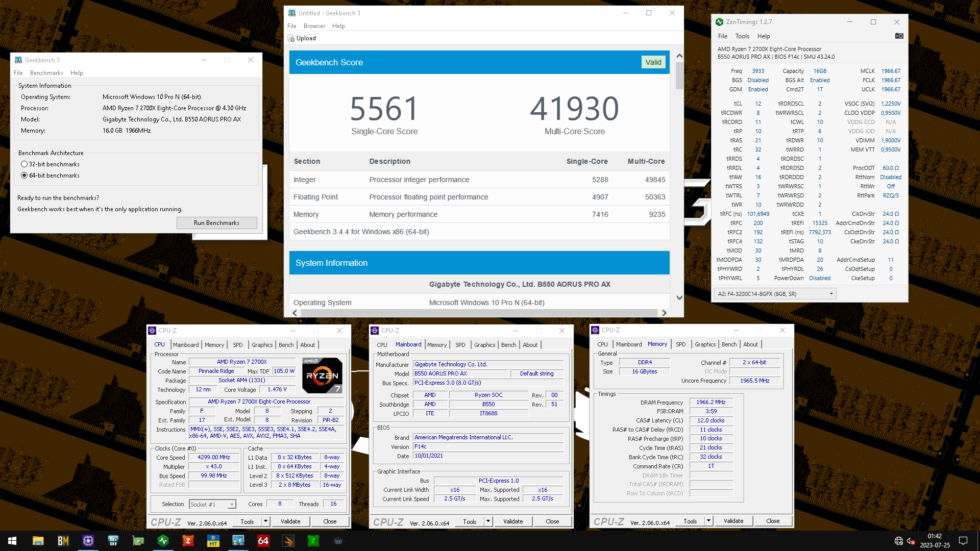Open the green Z chip taskbar icon

coord(313,540)
